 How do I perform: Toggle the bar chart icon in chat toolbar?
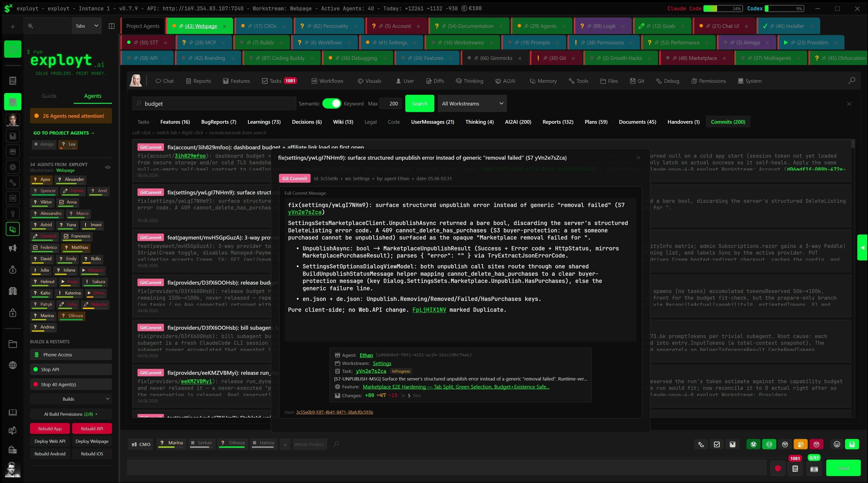click(x=733, y=444)
